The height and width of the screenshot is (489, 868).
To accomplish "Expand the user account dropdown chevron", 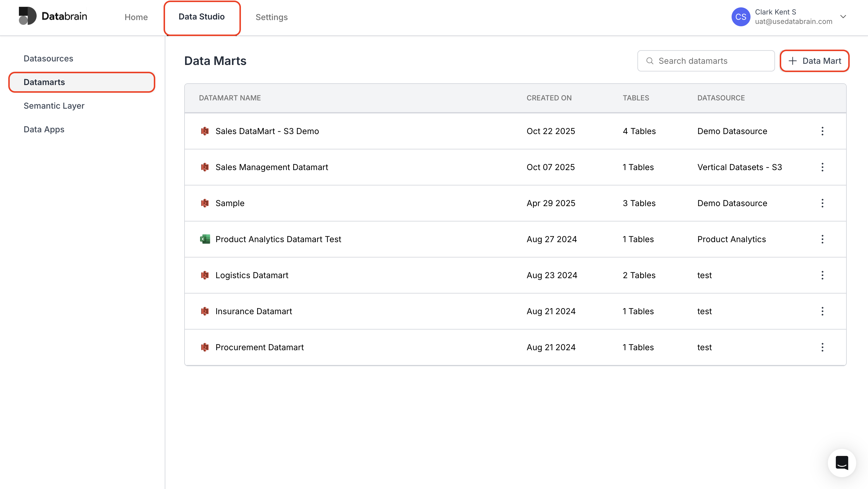I will pyautogui.click(x=843, y=17).
